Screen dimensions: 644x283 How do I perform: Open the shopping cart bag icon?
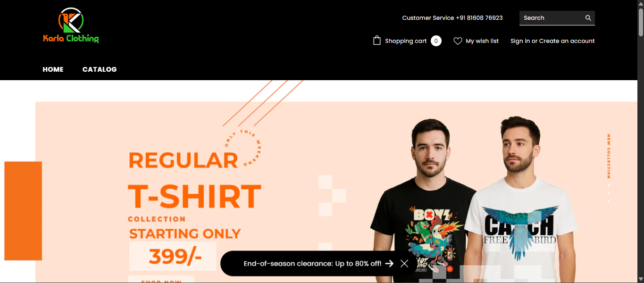(376, 41)
